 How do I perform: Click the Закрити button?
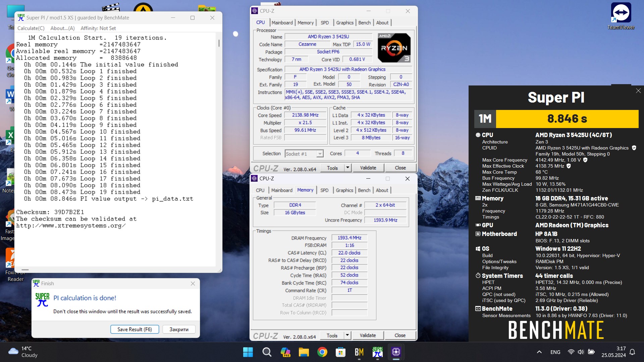point(179,329)
